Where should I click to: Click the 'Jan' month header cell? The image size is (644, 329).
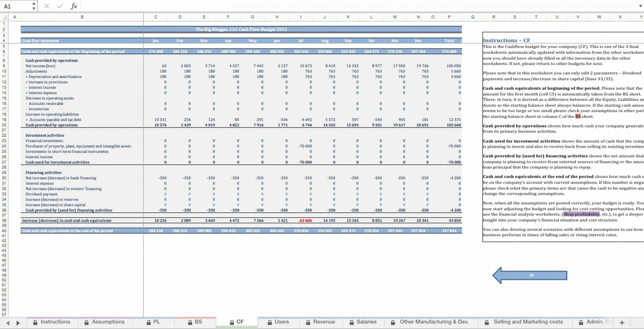click(x=156, y=41)
